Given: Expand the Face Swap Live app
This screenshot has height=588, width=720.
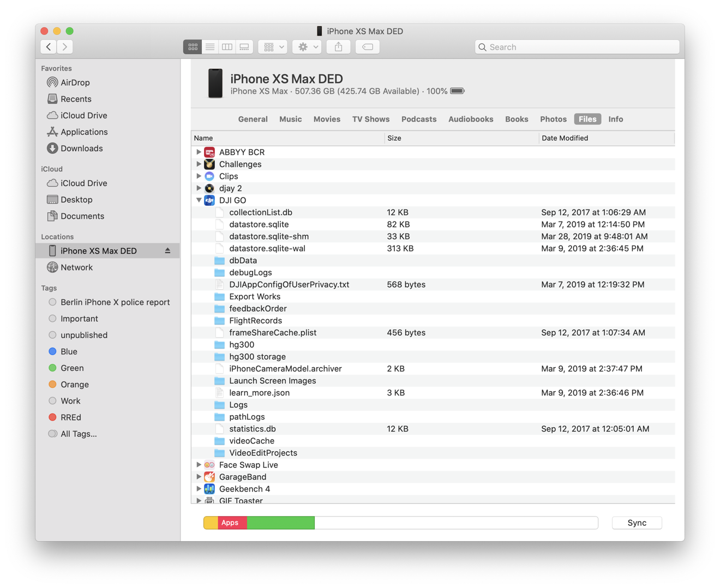Looking at the screenshot, I should click(x=199, y=465).
